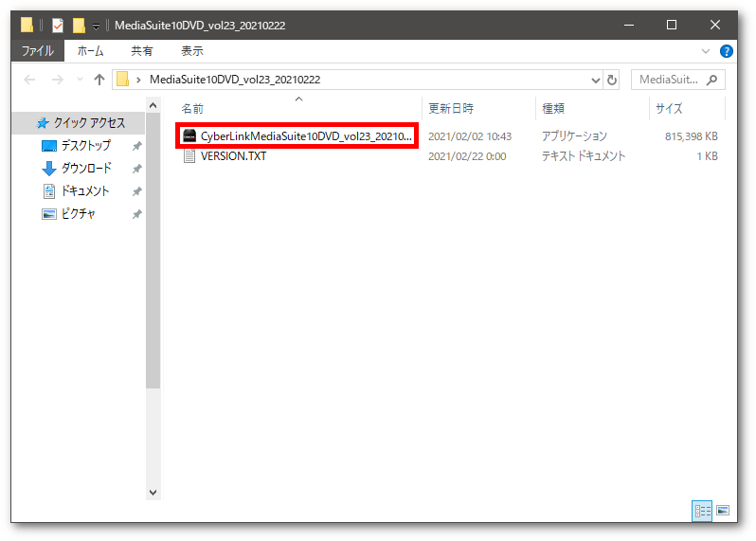756x541 pixels.
Task: Expand the ribbon with the chevron
Action: 706,51
